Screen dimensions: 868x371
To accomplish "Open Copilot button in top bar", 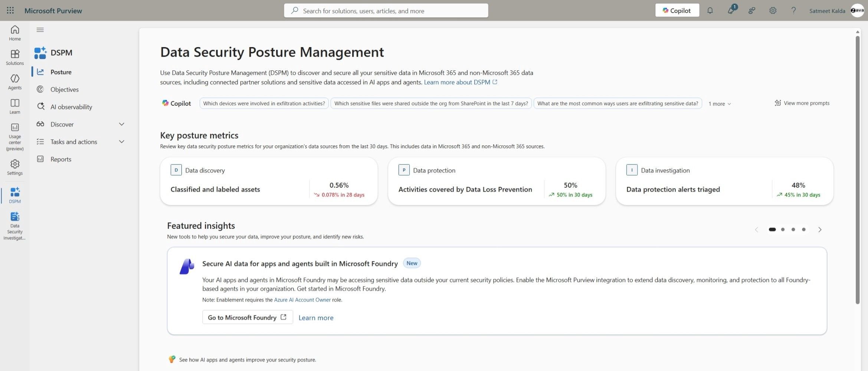I will click(677, 10).
